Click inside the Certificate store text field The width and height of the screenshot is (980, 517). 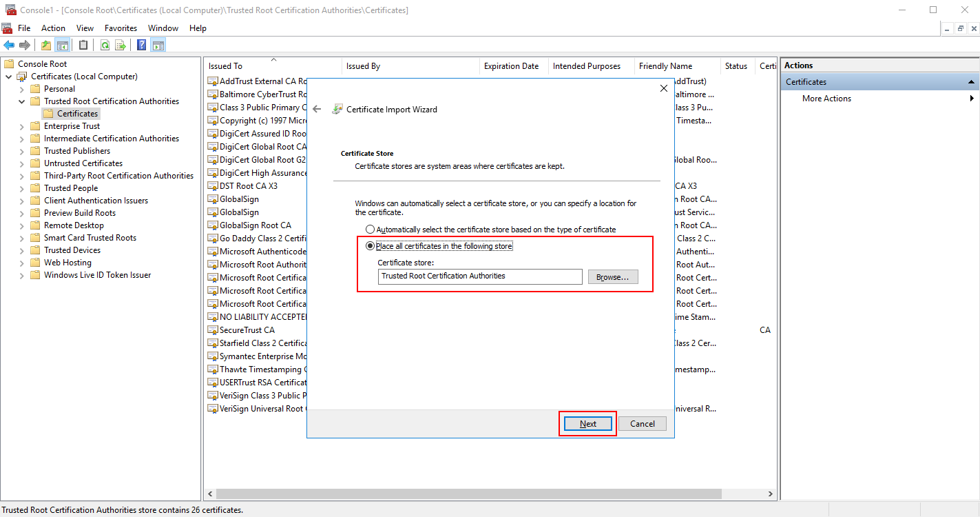[480, 276]
